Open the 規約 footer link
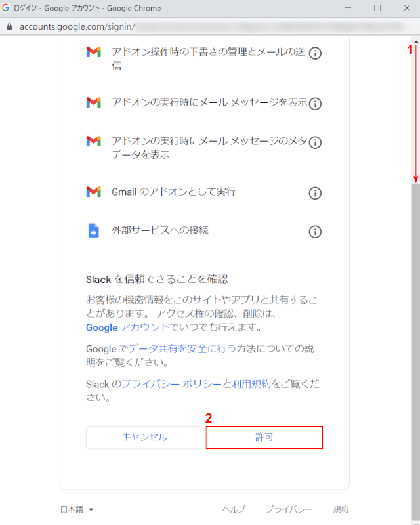This screenshot has height=525, width=420. (x=341, y=509)
